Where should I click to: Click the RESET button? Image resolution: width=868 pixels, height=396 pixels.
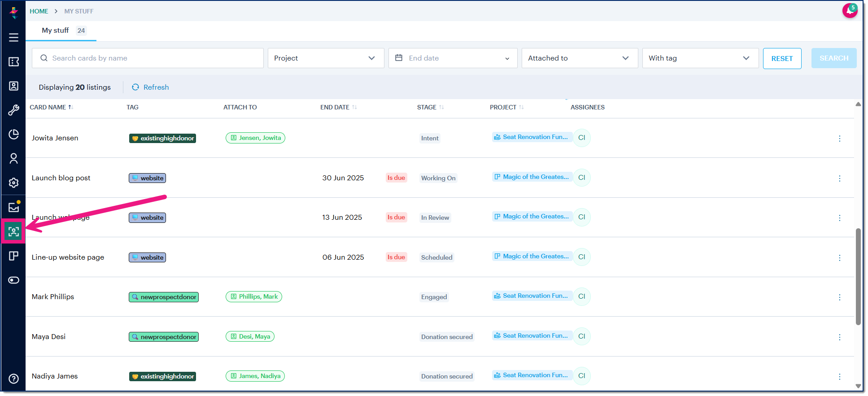pos(782,58)
